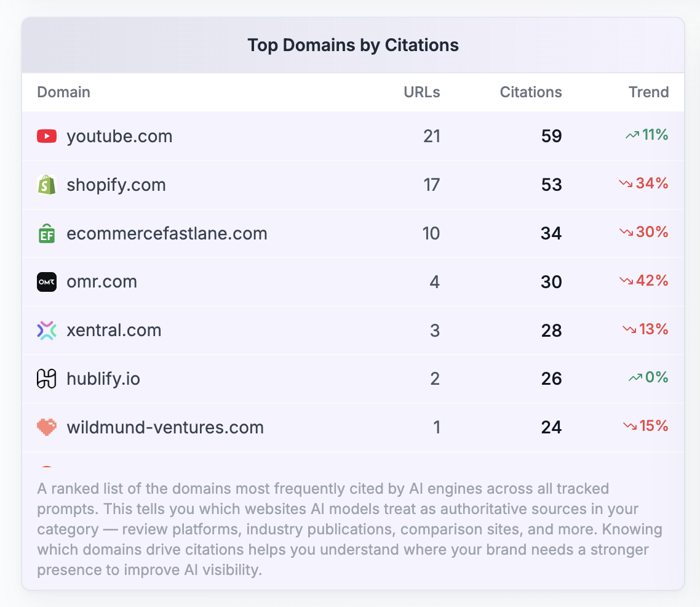Click URL count 10 for ecommercefastlane.com
This screenshot has width=700, height=607.
click(x=431, y=233)
